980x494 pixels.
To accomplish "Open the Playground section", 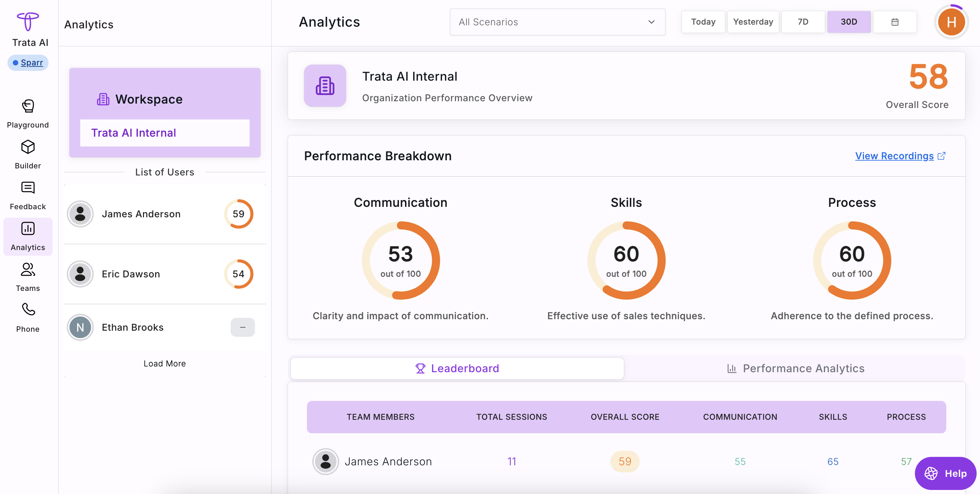I will [x=28, y=114].
